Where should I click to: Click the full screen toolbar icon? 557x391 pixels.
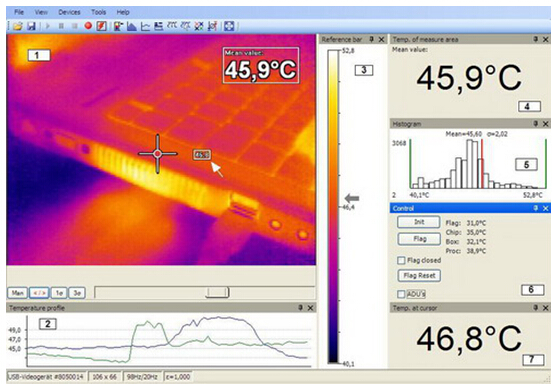229,26
